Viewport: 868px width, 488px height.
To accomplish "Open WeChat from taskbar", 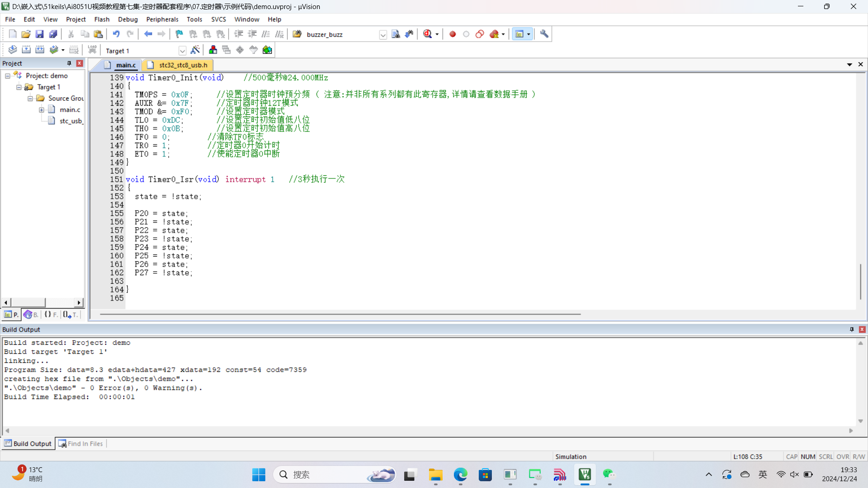I will click(x=609, y=474).
